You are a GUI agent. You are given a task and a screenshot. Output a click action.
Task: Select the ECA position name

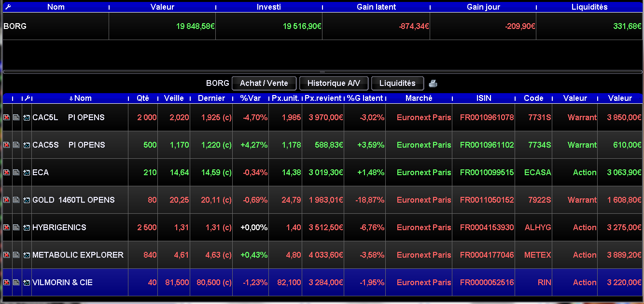(41, 172)
